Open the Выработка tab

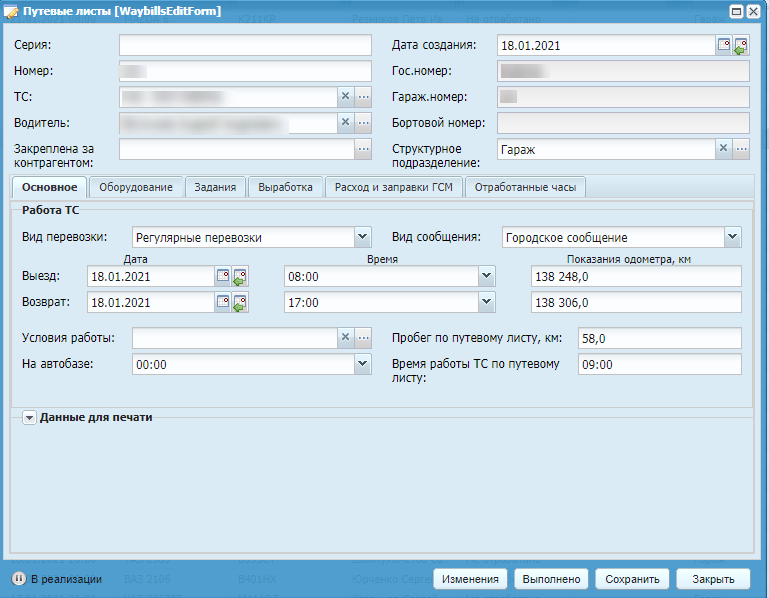tap(285, 187)
